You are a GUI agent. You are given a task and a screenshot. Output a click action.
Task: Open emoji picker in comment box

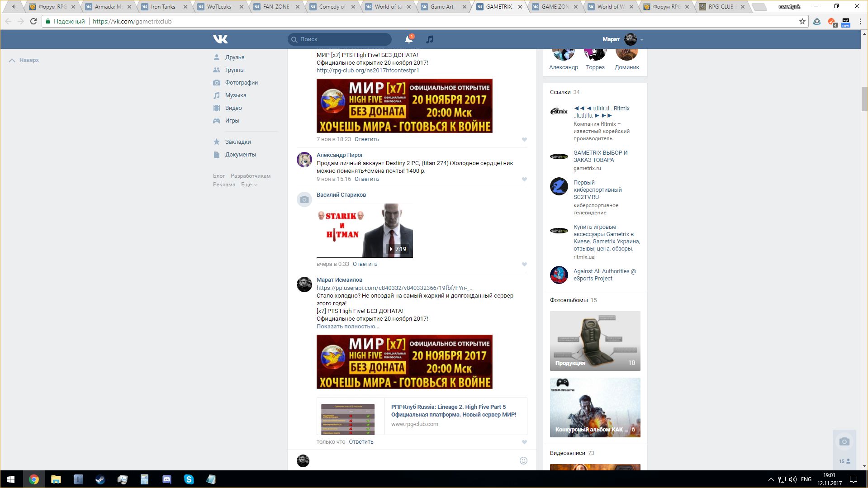523,460
